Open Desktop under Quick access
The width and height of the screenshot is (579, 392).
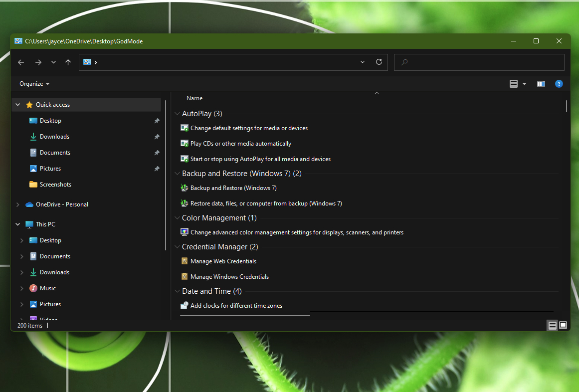pos(50,121)
